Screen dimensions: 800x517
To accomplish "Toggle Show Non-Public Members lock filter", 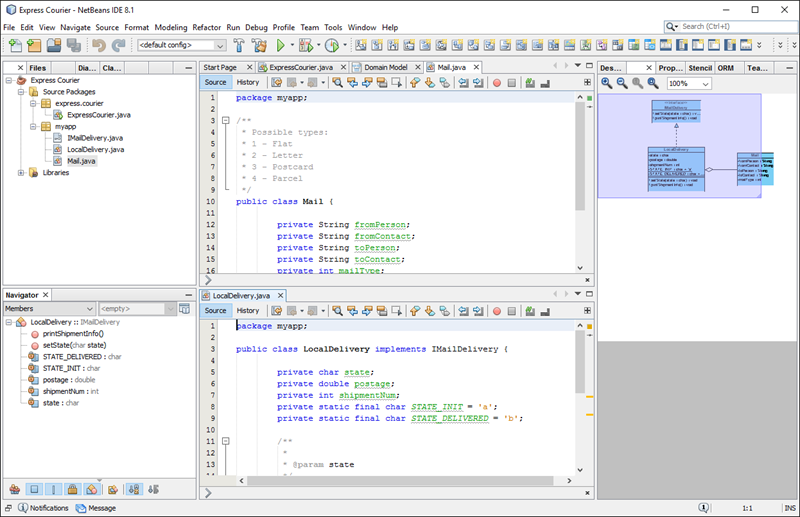I will pos(72,489).
